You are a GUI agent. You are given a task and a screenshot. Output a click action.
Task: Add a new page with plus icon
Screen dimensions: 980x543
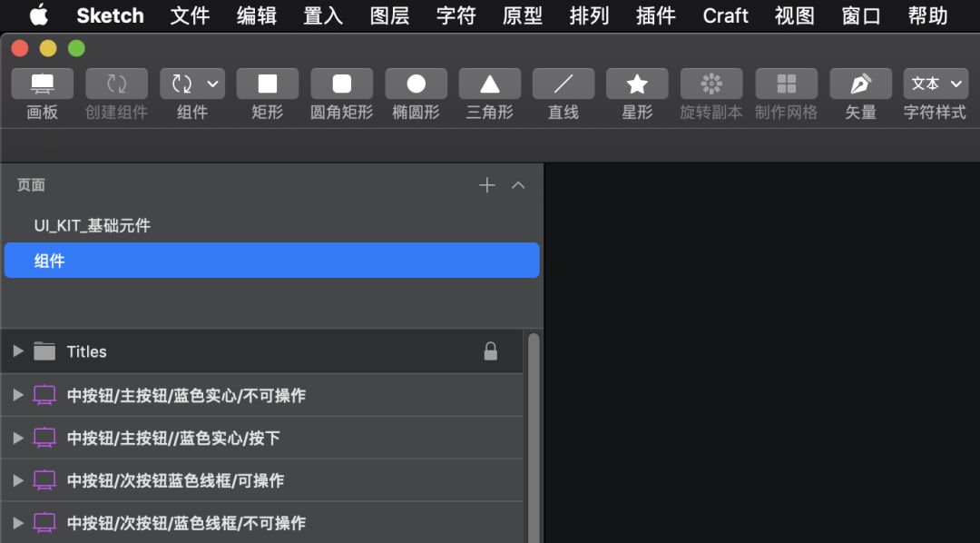[x=487, y=185]
